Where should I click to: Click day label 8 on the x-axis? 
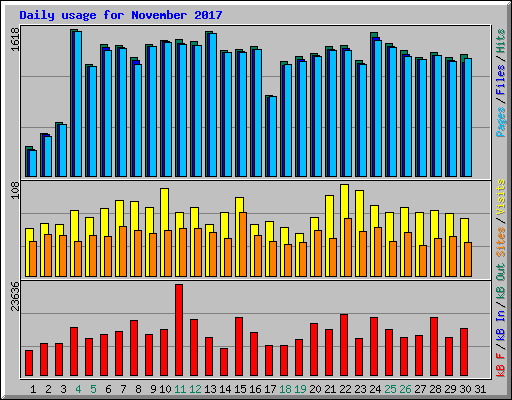point(138,389)
